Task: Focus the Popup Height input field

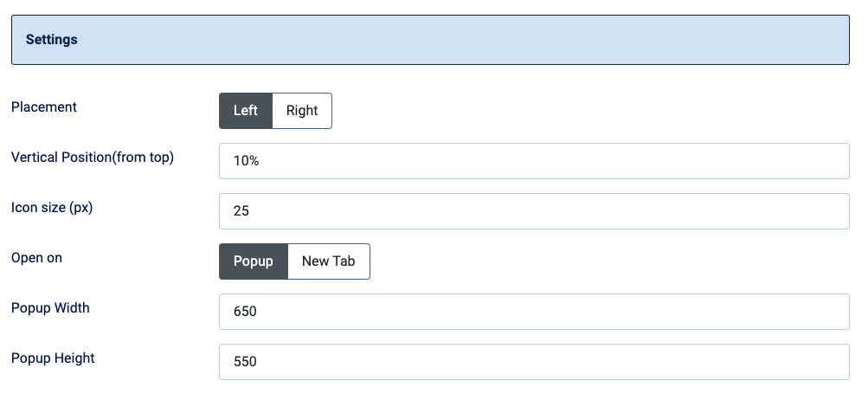Action: point(534,362)
